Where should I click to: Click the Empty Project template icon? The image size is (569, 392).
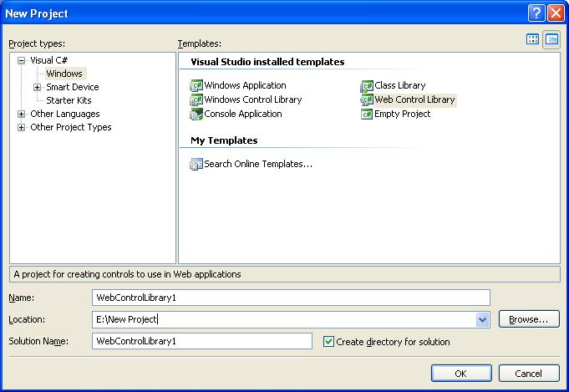coord(367,115)
